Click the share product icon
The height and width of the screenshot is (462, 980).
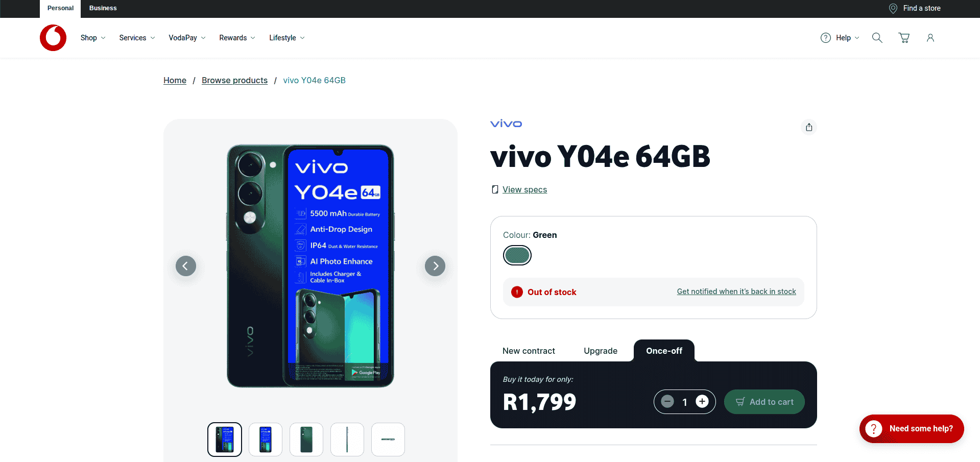point(809,127)
